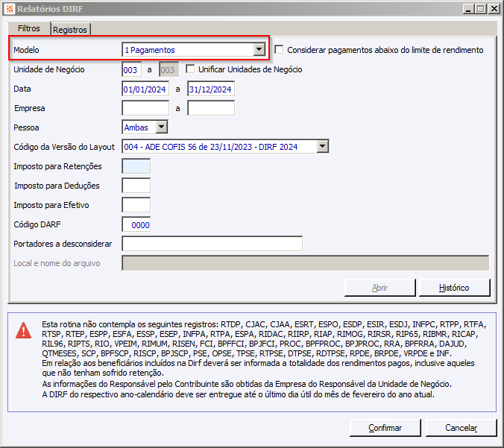The image size is (504, 448).
Task: Click 'A DIRF do respectivo ano-calendário' sentence
Action: pyautogui.click(x=238, y=394)
